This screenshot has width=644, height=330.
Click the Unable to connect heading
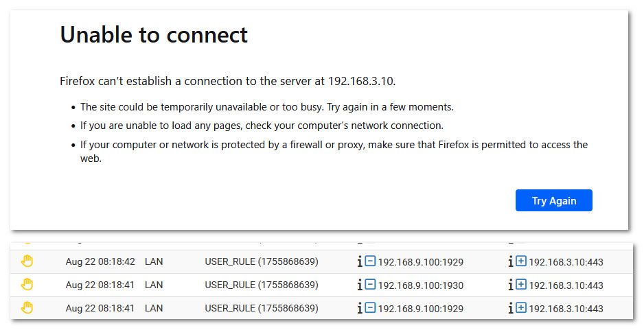[154, 34]
